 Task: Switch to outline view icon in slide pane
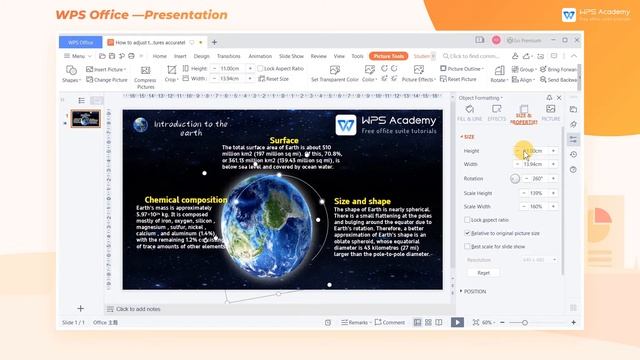coord(82,100)
